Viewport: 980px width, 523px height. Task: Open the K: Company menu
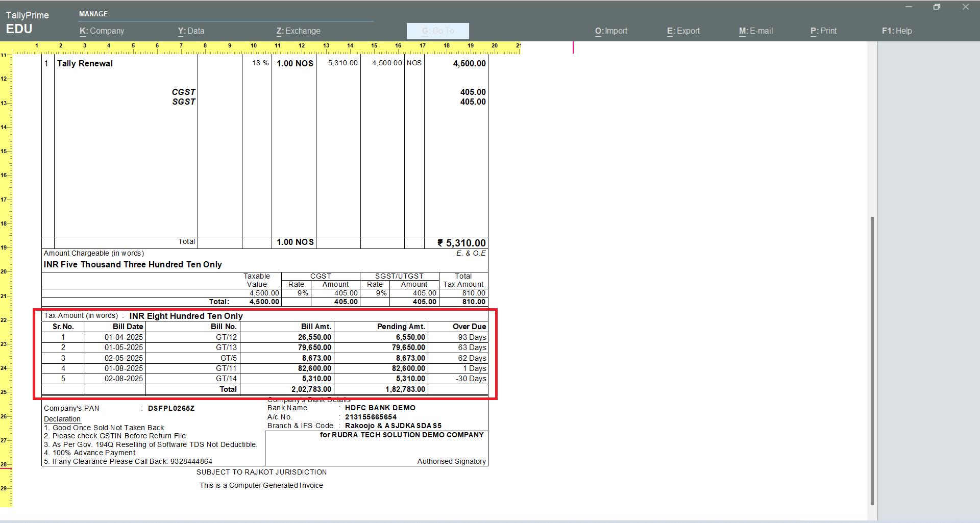(102, 31)
